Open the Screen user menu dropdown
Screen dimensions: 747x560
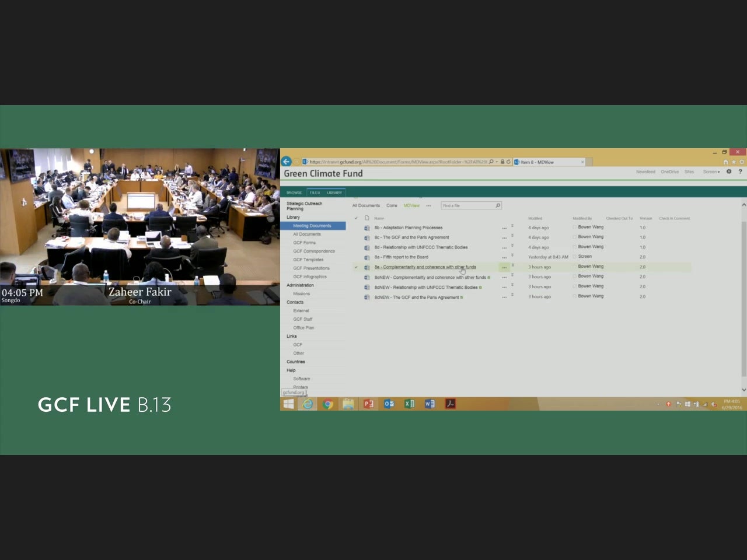click(711, 171)
